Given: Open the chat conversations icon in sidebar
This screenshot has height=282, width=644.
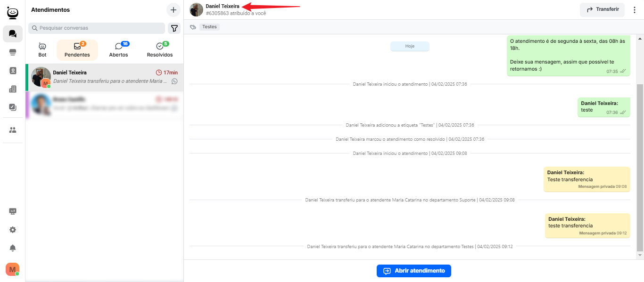Looking at the screenshot, I should 13,34.
